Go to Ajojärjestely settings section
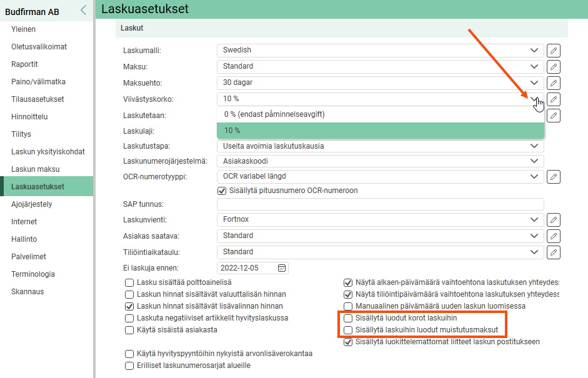This screenshot has width=588, height=378. [x=32, y=204]
